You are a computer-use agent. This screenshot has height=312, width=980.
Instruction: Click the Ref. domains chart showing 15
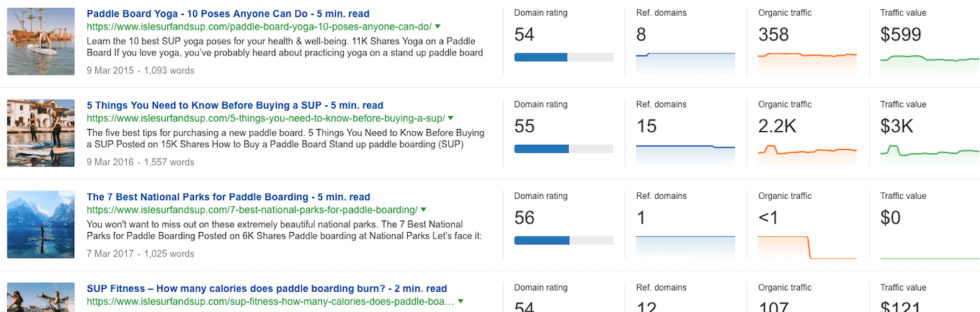coord(685,155)
